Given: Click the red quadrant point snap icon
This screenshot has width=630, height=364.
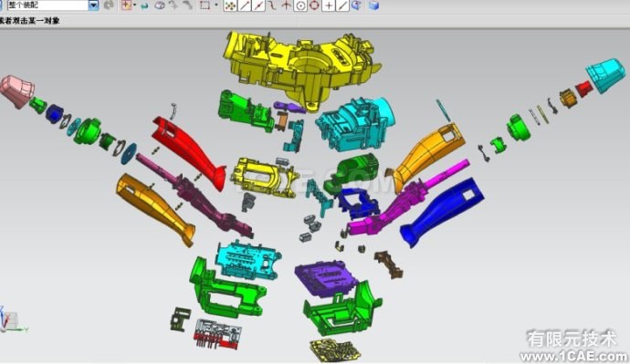Looking at the screenshot, I should pyautogui.click(x=314, y=5).
